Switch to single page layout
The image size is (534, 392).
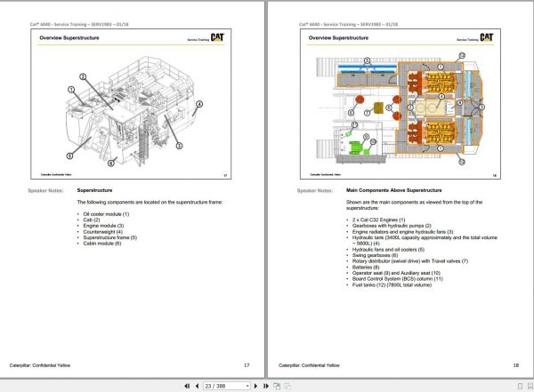(x=520, y=386)
